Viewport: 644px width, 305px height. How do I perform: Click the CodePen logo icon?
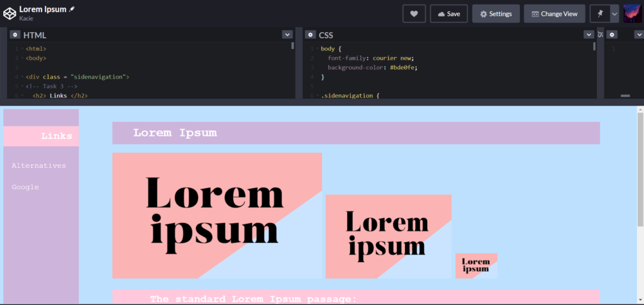pos(9,13)
